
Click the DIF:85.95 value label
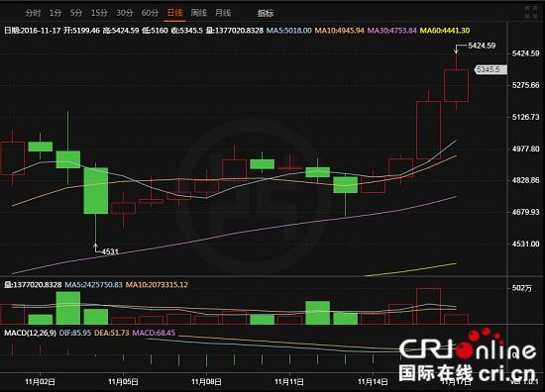point(75,333)
